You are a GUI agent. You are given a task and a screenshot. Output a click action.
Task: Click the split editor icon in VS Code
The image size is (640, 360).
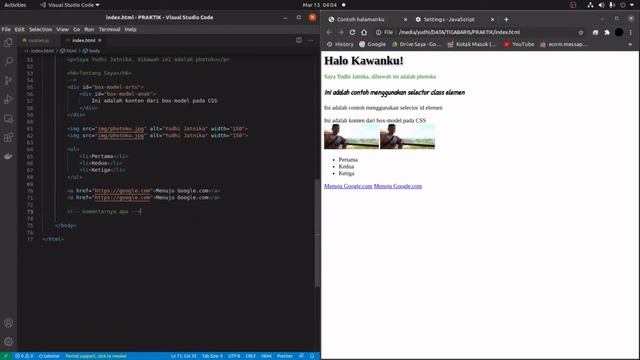pyautogui.click(x=299, y=40)
